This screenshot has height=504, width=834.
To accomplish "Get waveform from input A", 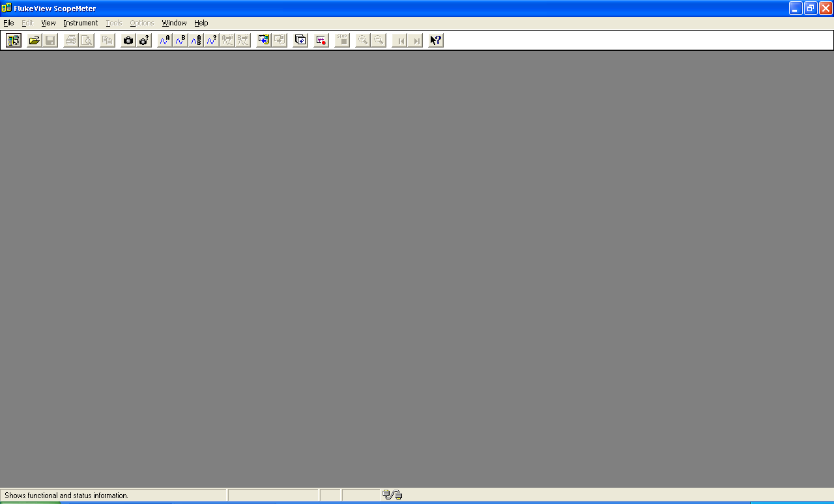I will (165, 40).
